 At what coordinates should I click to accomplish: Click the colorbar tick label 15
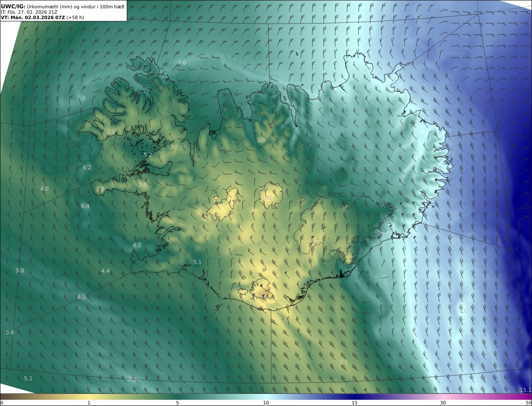(x=355, y=403)
